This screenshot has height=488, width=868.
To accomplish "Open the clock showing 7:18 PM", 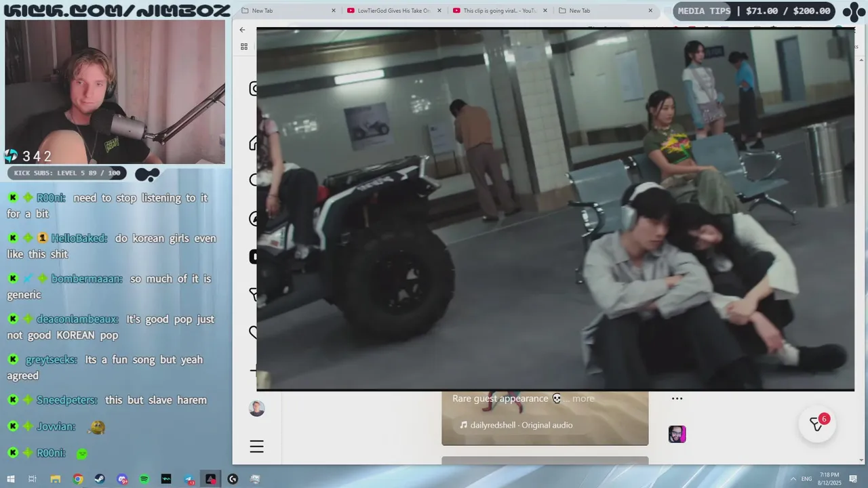I will click(x=829, y=479).
